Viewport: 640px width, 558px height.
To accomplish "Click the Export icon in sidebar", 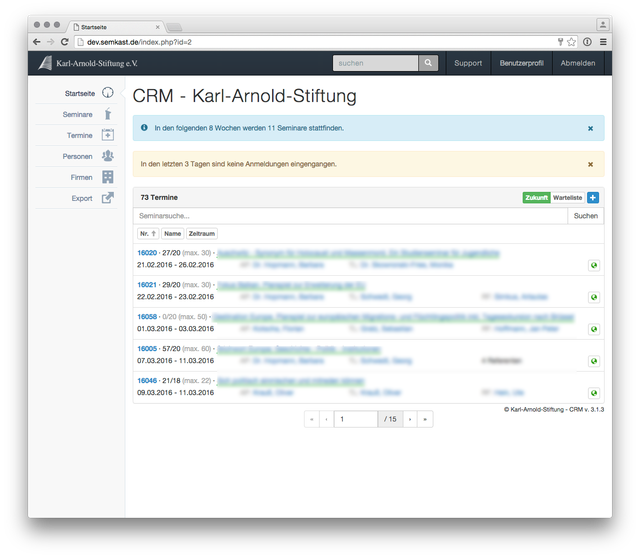I will pos(107,198).
